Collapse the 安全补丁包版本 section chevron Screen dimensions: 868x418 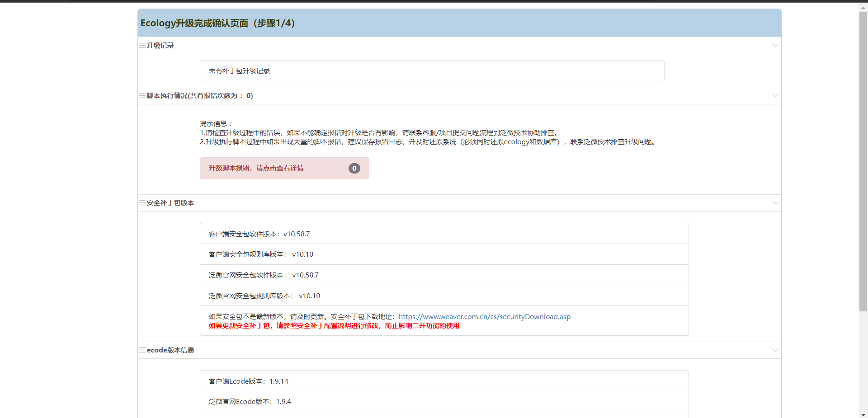775,203
